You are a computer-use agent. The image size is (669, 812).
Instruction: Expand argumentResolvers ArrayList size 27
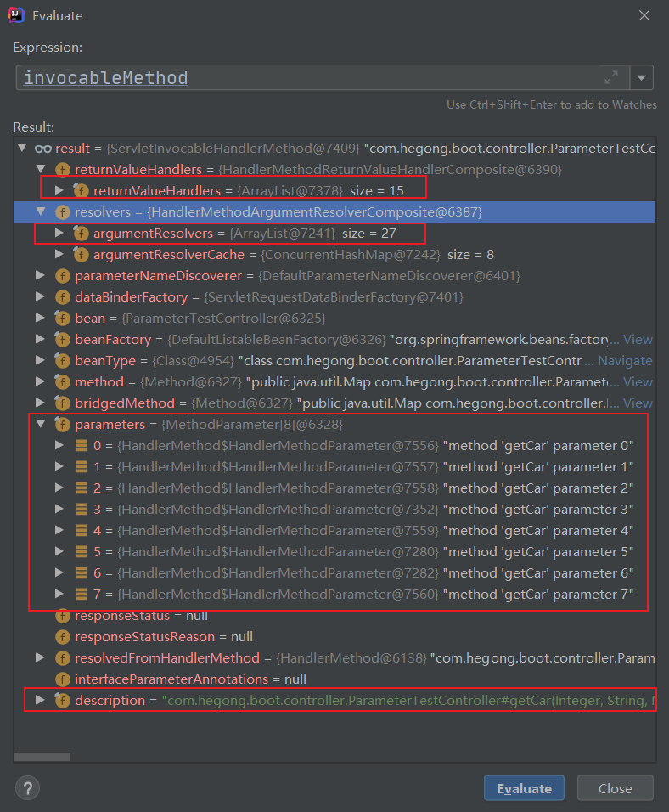pyautogui.click(x=59, y=233)
